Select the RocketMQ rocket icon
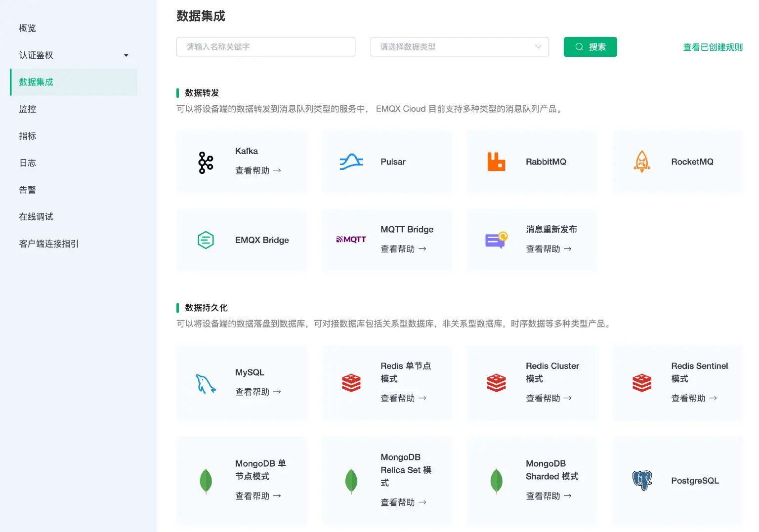This screenshot has height=532, width=759. (x=642, y=162)
